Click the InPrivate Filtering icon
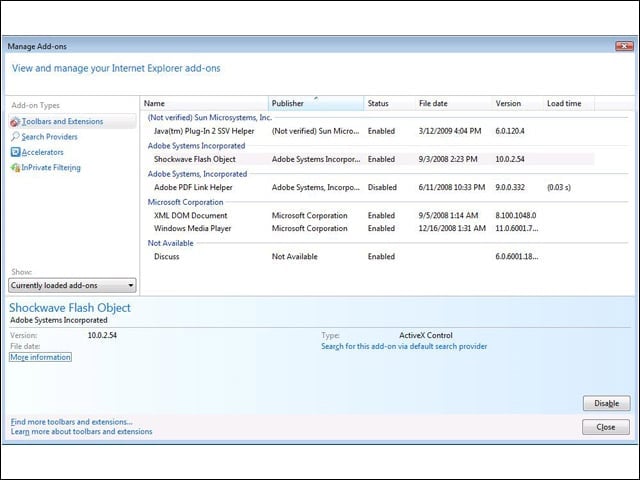640x480 pixels. point(15,167)
